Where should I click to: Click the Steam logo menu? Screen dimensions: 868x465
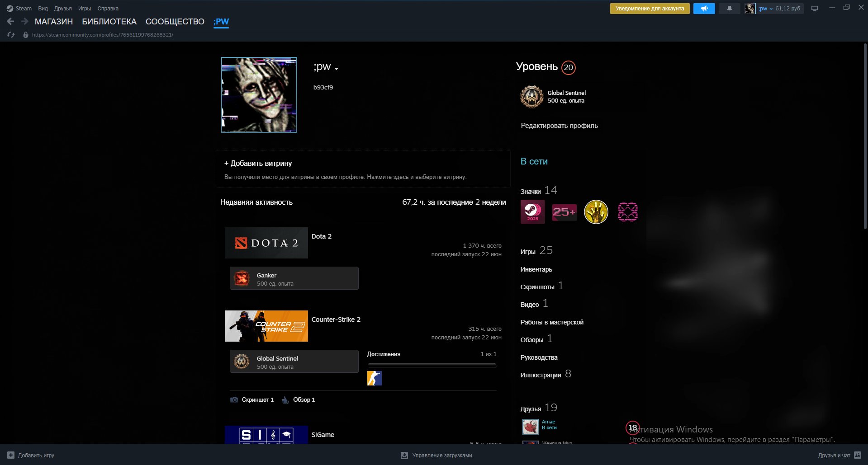pos(10,9)
